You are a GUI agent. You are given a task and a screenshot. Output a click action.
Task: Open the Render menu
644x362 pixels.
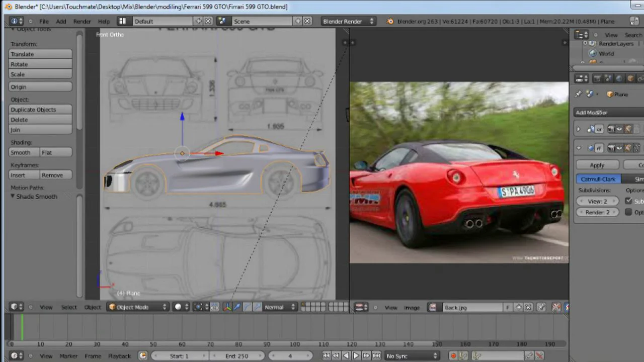click(x=82, y=21)
